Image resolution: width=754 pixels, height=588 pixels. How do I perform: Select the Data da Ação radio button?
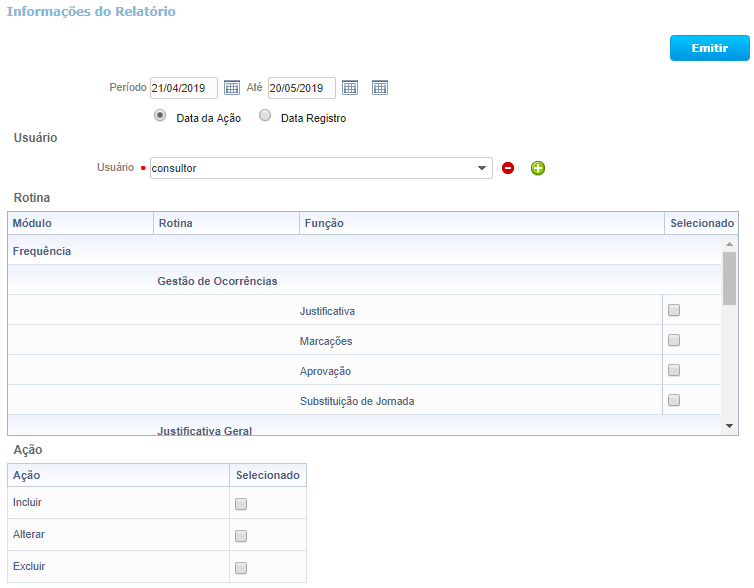pyautogui.click(x=160, y=116)
